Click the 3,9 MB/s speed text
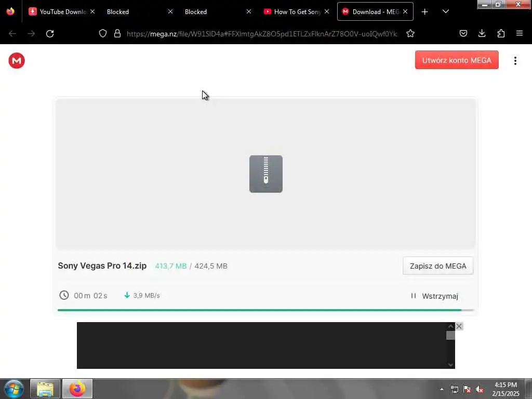 147,296
